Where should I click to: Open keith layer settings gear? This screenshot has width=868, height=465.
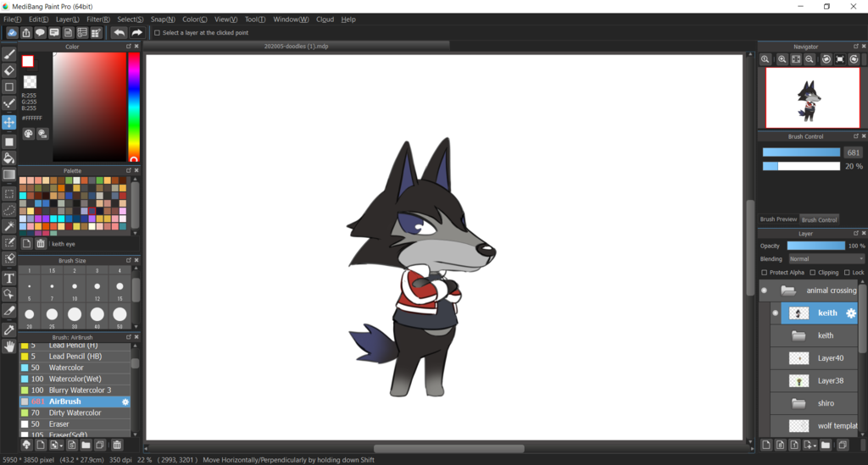tap(851, 313)
